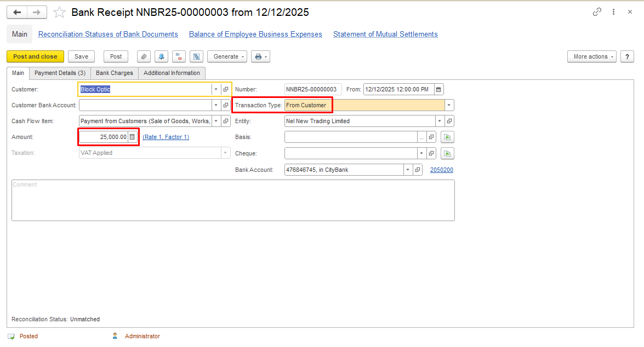Open the Customer Bank Account record icon
Screen dimensions: 644x347
coord(226,106)
